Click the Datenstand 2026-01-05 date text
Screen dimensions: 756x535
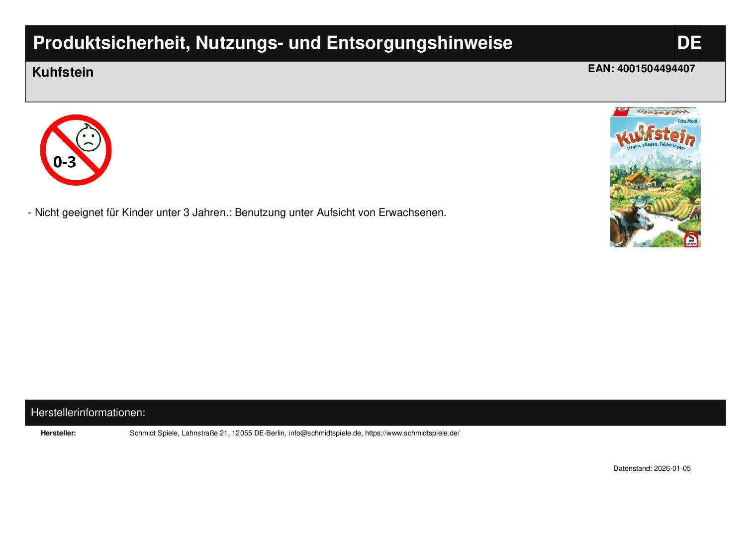(x=652, y=468)
